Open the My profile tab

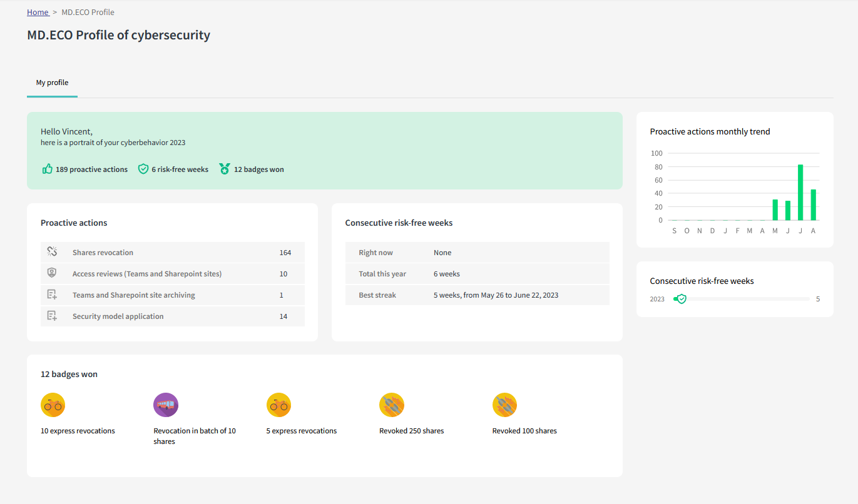click(x=52, y=83)
